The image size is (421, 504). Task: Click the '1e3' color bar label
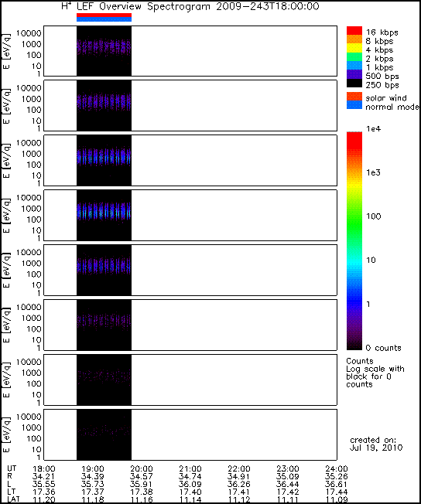coord(373,172)
